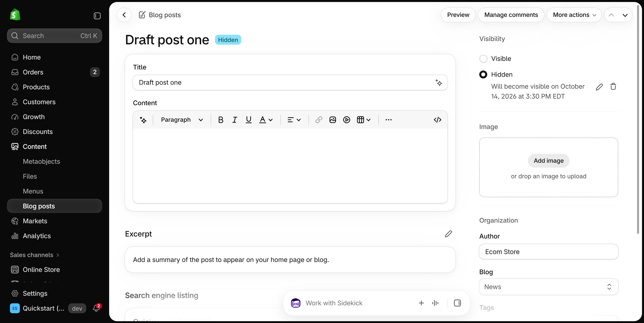Open Menus under Content

[x=55, y=191]
